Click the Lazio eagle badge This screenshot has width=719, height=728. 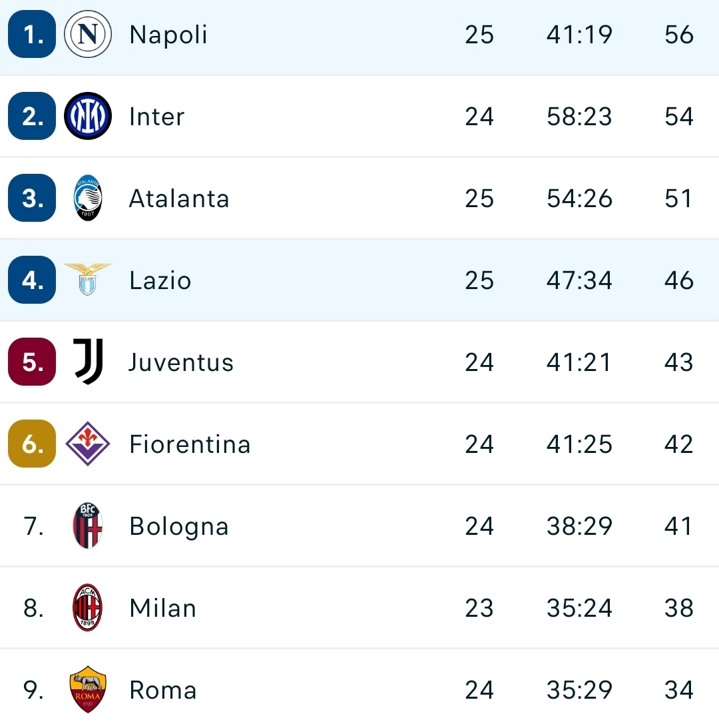pyautogui.click(x=88, y=280)
